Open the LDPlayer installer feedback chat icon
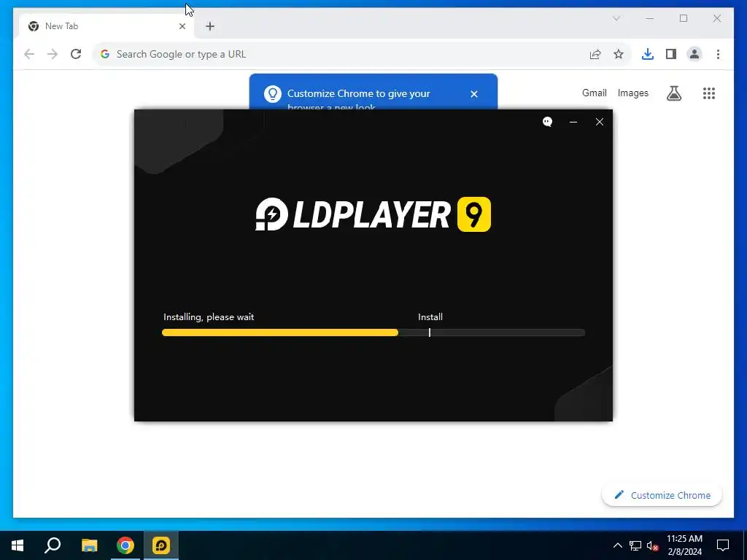Screen dimensions: 747x560 [x=547, y=122]
